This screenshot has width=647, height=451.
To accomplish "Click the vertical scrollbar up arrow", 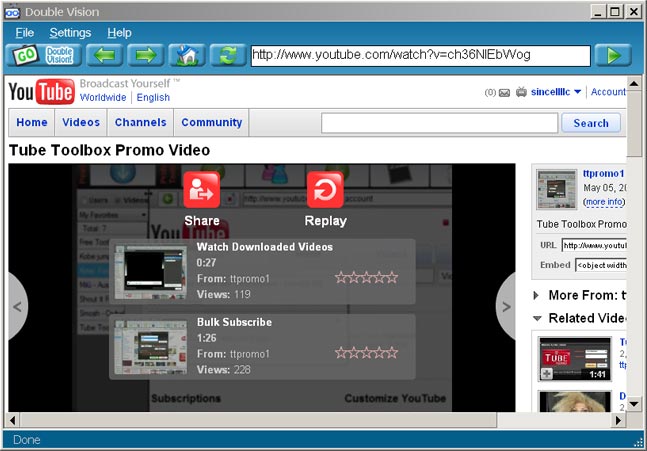I will pos(634,84).
